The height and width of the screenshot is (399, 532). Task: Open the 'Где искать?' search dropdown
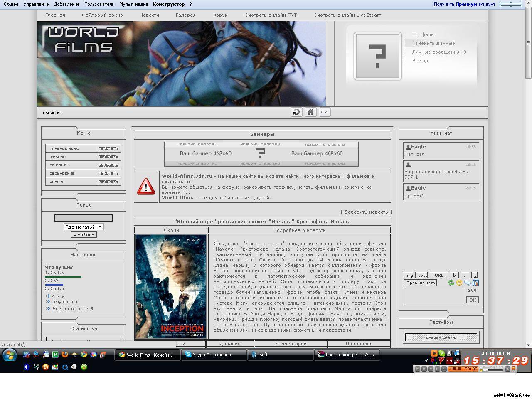[x=84, y=227]
